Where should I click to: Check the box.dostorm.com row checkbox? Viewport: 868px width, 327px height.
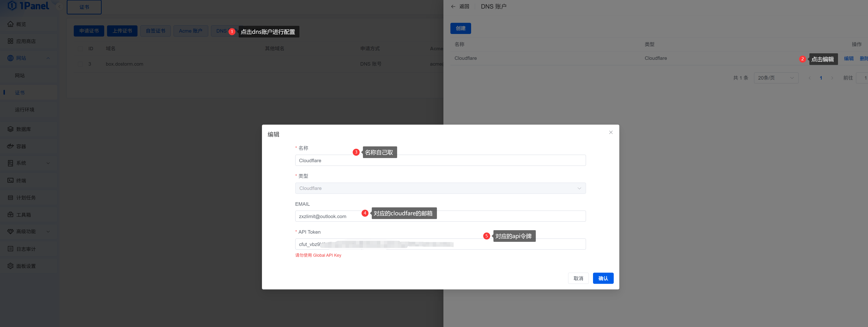80,64
